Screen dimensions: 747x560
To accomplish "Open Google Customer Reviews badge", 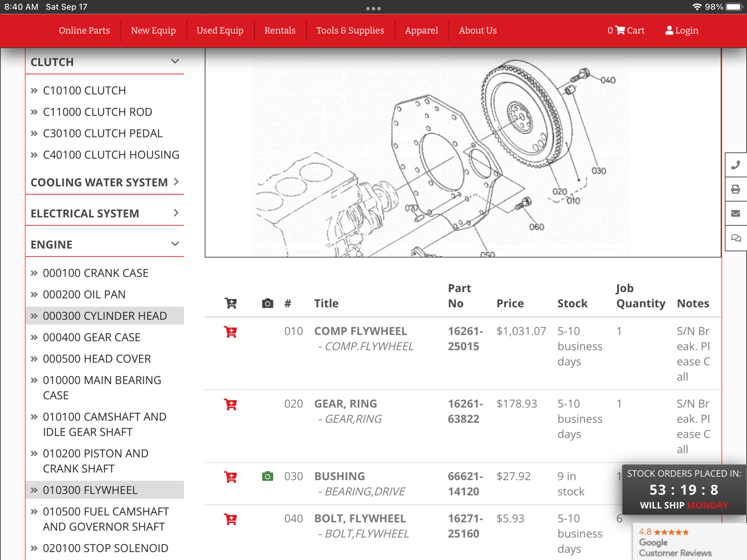I will pos(689,542).
